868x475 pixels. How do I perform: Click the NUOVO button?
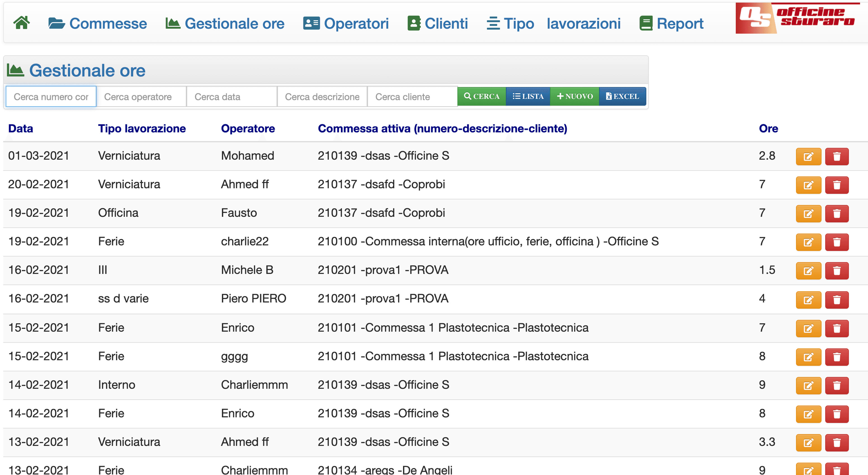tap(575, 96)
